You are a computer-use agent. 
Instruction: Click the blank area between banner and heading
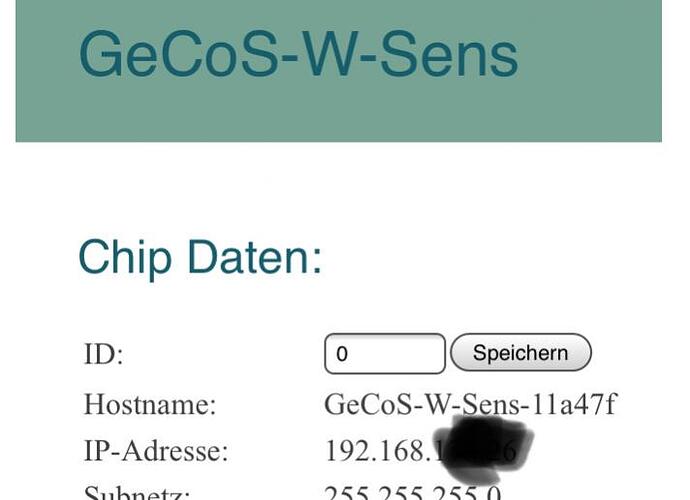pyautogui.click(x=339, y=189)
